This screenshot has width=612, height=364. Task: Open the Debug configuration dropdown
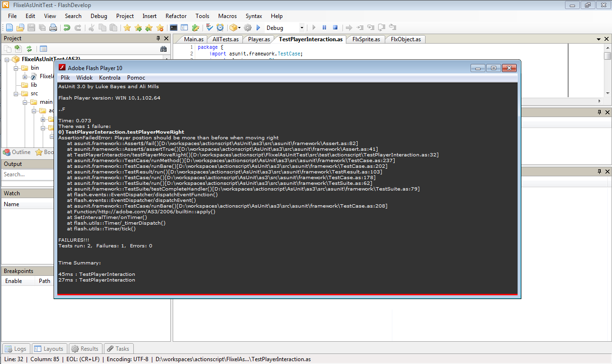point(301,28)
